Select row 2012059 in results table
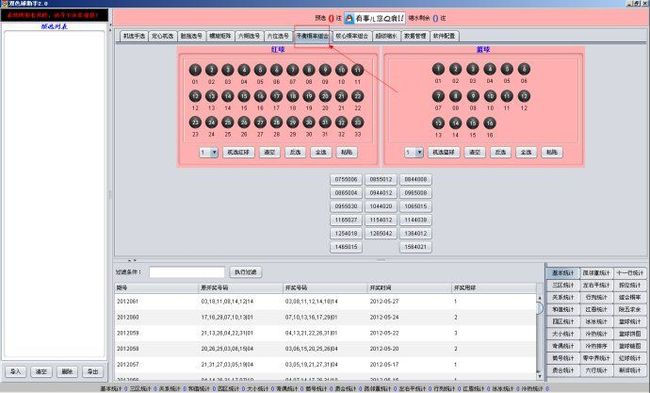The height and width of the screenshot is (393, 650). [x=325, y=333]
